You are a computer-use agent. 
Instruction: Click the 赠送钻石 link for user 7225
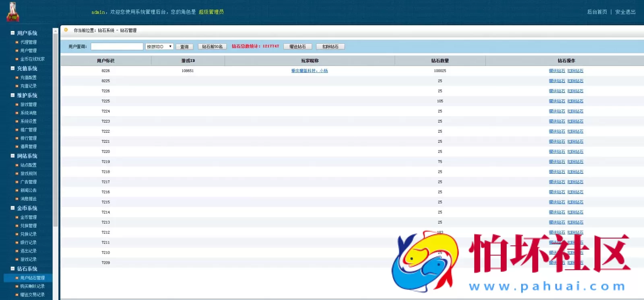point(557,101)
